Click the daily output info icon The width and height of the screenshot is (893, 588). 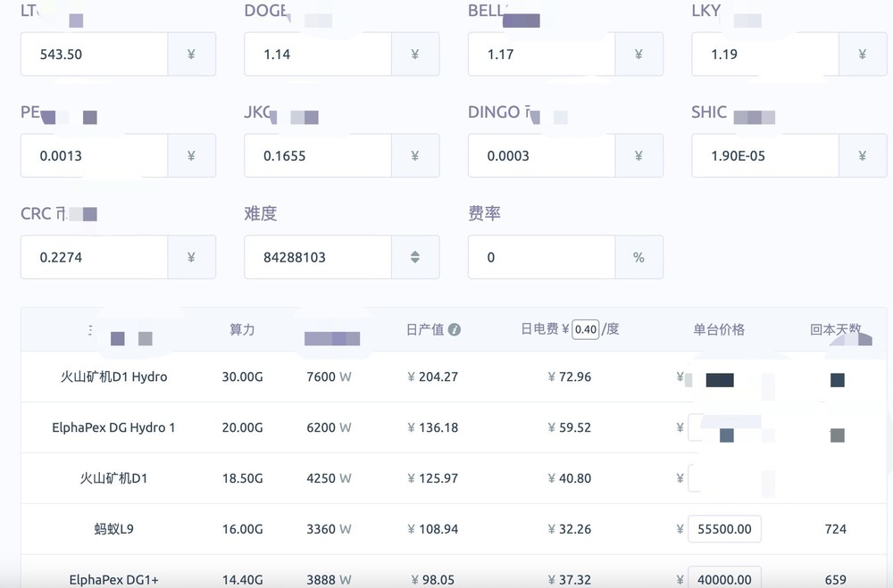pyautogui.click(x=455, y=329)
